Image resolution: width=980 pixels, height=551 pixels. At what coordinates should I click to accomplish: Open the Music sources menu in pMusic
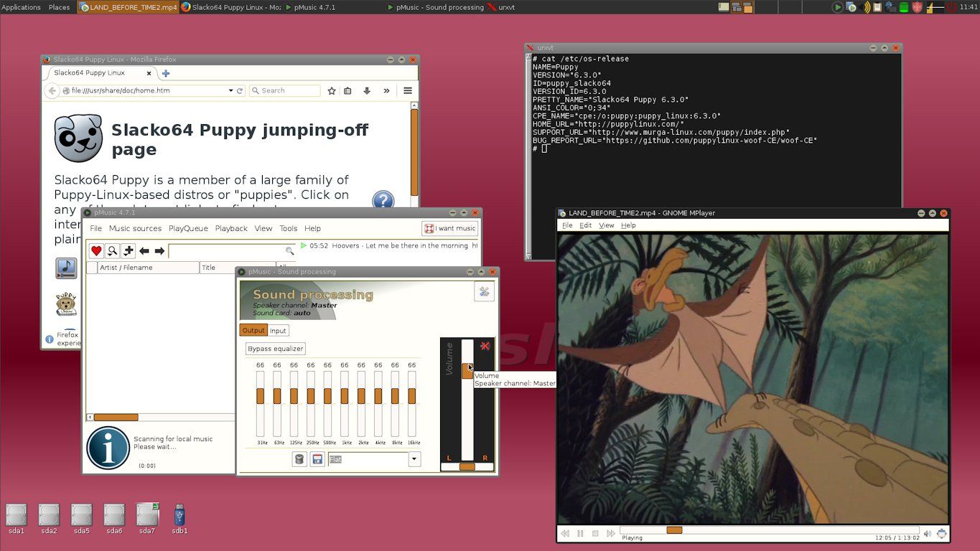(135, 228)
